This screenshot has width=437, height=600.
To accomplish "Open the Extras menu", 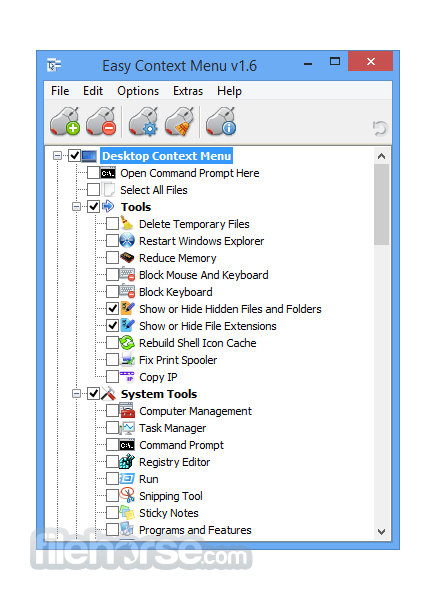I will pyautogui.click(x=188, y=91).
